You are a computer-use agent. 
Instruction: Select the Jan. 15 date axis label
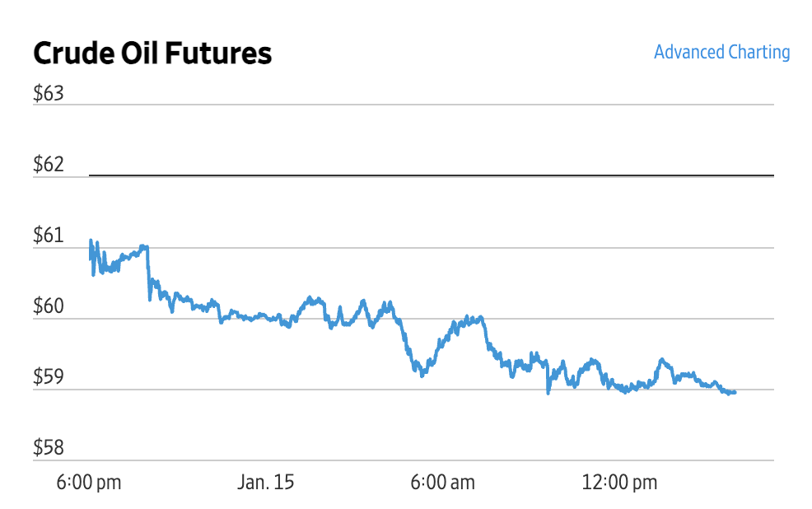pos(266,483)
